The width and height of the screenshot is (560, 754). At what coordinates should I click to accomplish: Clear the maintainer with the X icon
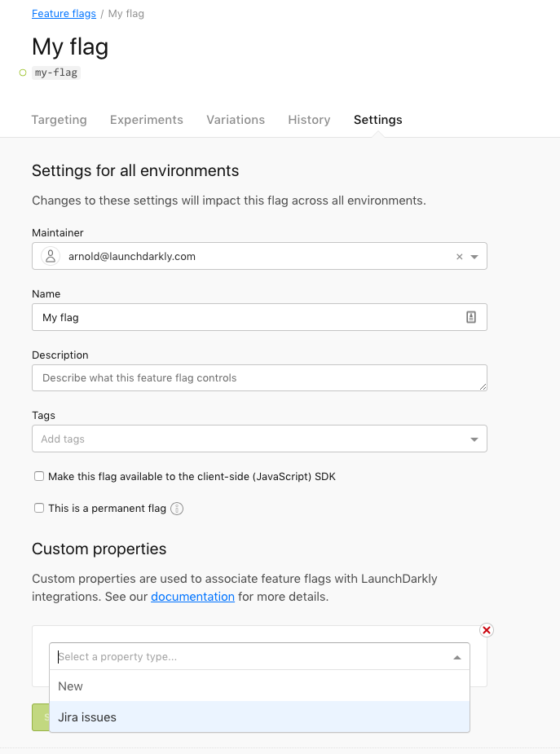point(459,257)
